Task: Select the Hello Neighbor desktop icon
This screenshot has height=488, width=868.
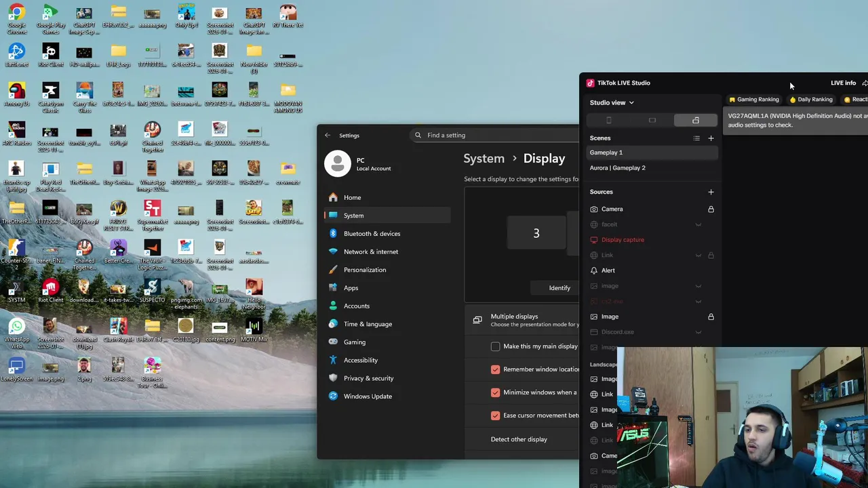Action: pos(254,294)
